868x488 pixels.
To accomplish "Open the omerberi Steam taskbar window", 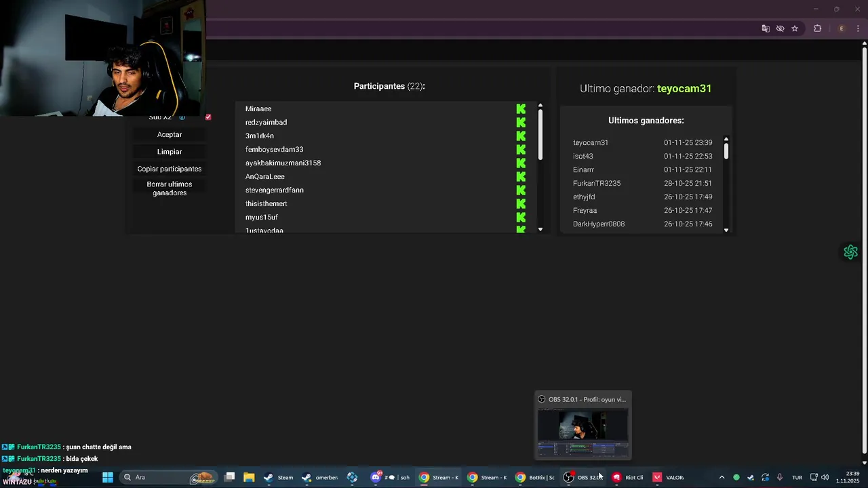I will point(319,477).
